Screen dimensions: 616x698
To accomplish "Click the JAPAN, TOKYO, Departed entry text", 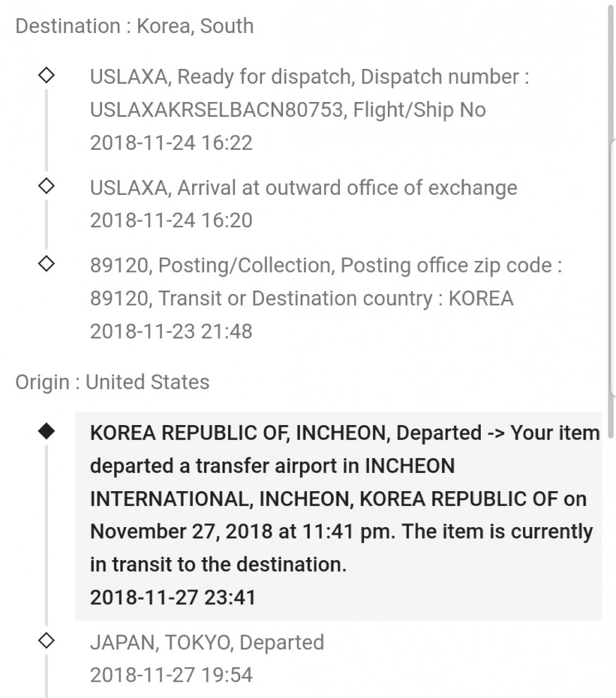I will (207, 642).
